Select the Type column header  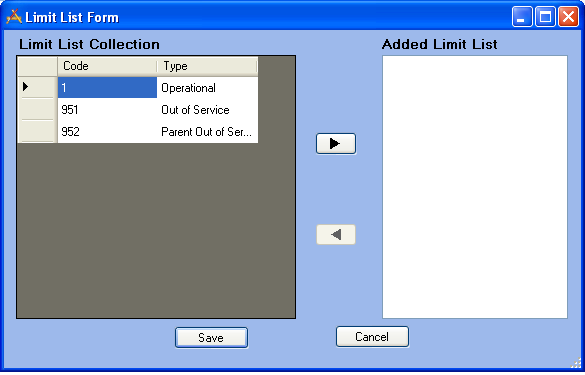(x=207, y=66)
